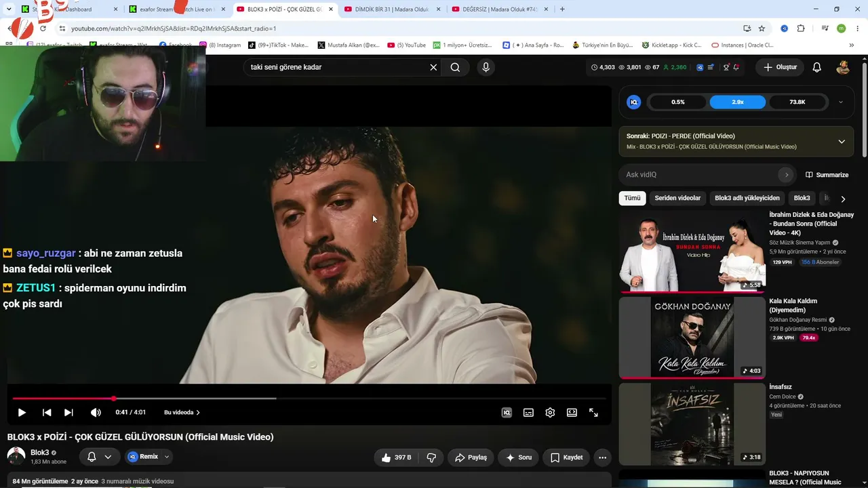The height and width of the screenshot is (488, 868).
Task: Open the three-dot more actions menu below video
Action: click(x=602, y=457)
